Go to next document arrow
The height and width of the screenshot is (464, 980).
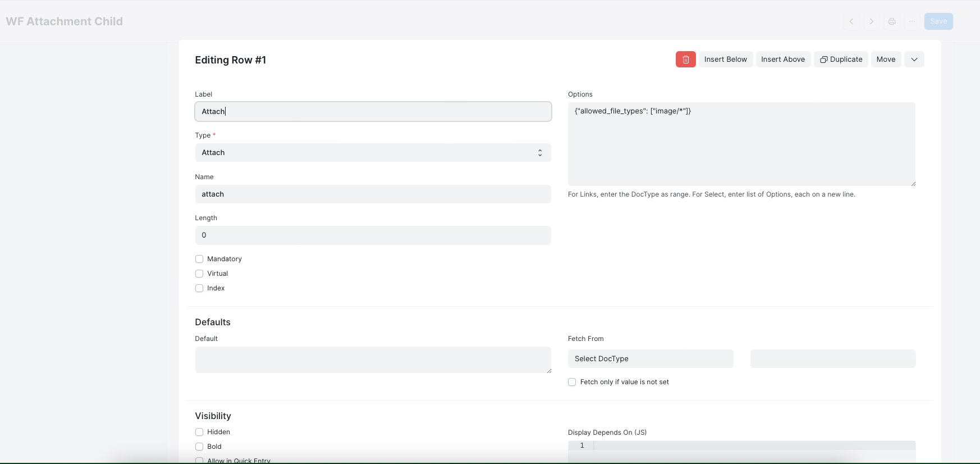point(872,21)
